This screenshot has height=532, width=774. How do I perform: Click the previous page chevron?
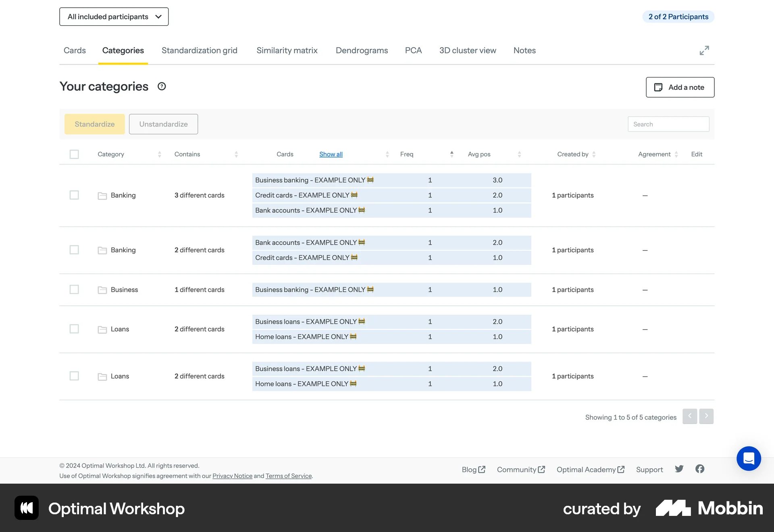(689, 416)
